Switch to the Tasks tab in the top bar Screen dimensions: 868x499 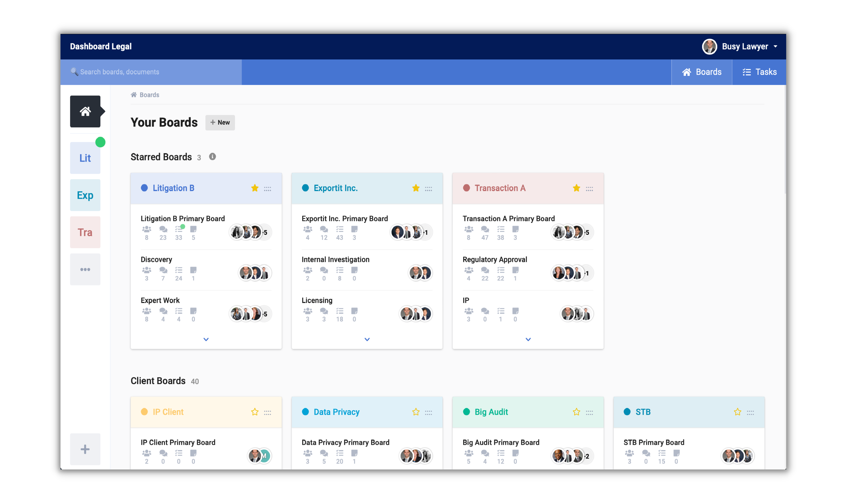tap(759, 72)
